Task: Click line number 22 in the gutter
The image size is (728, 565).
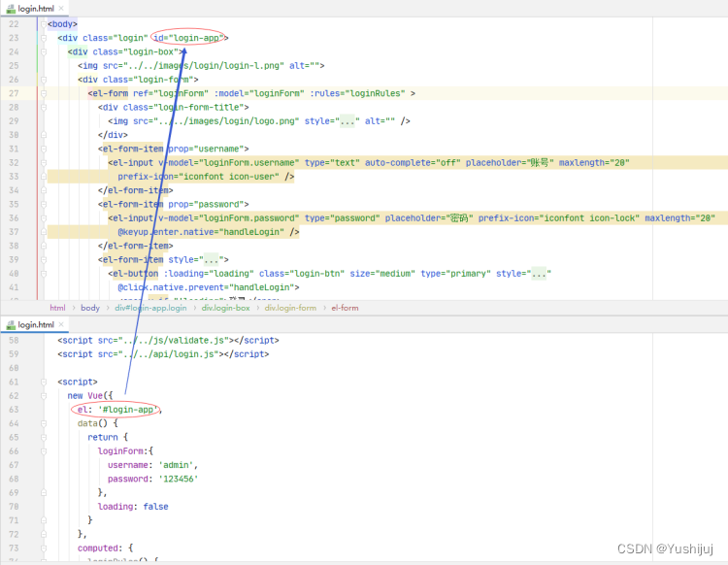Action: [14, 24]
